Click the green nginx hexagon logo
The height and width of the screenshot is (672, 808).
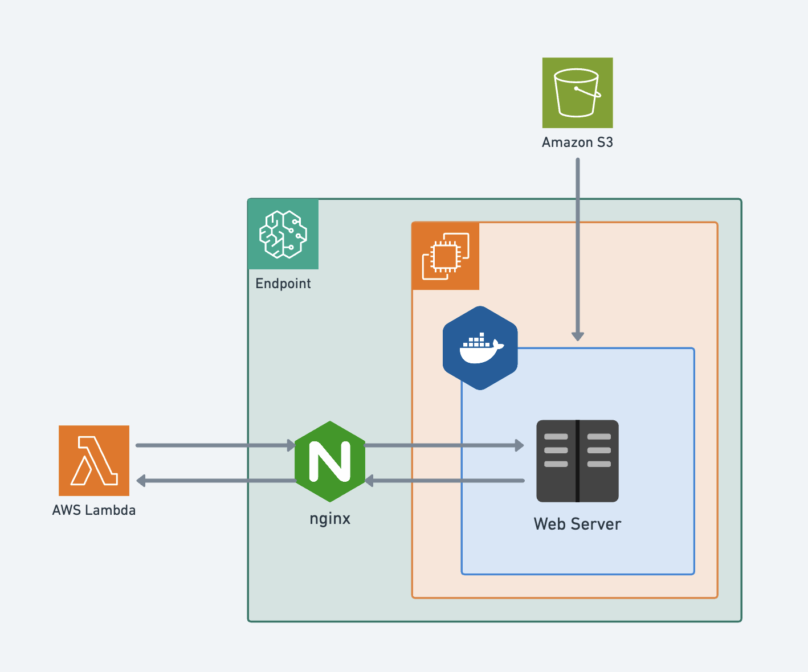[x=330, y=461]
